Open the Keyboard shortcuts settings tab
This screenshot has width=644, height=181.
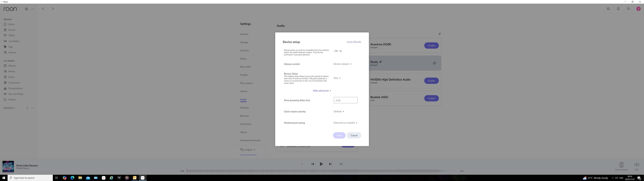250,140
